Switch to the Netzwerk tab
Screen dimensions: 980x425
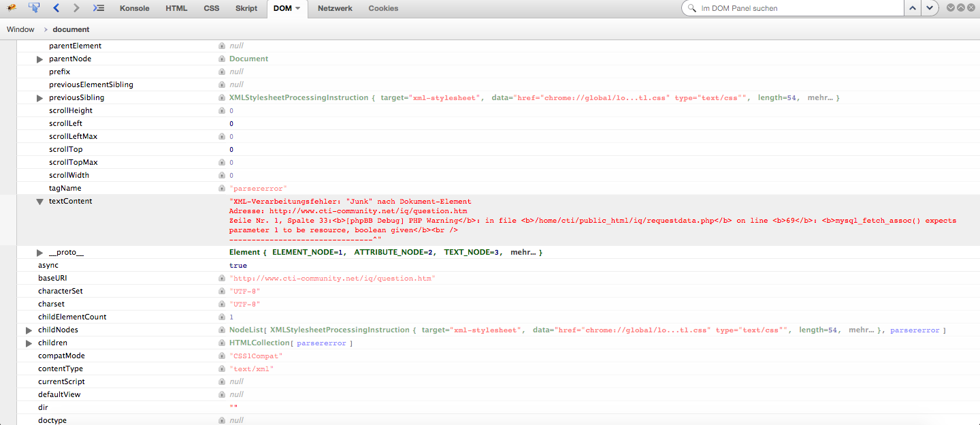coord(335,8)
